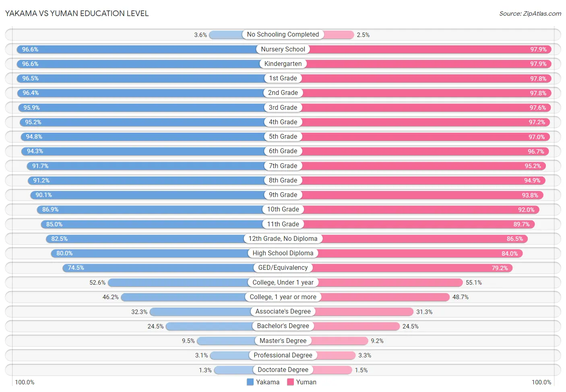Click the 10th Grade Yakama bar 86.9%
The image size is (566, 392).
(x=160, y=209)
